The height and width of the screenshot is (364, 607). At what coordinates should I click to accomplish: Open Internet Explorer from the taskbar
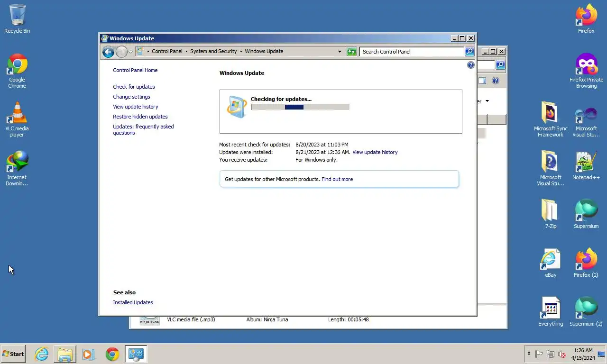point(42,354)
